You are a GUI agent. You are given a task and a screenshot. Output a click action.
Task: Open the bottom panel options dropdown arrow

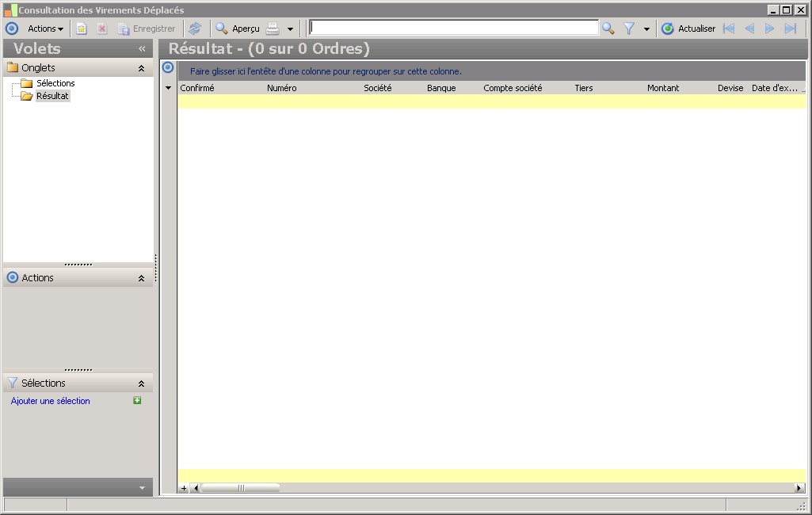coord(142,488)
